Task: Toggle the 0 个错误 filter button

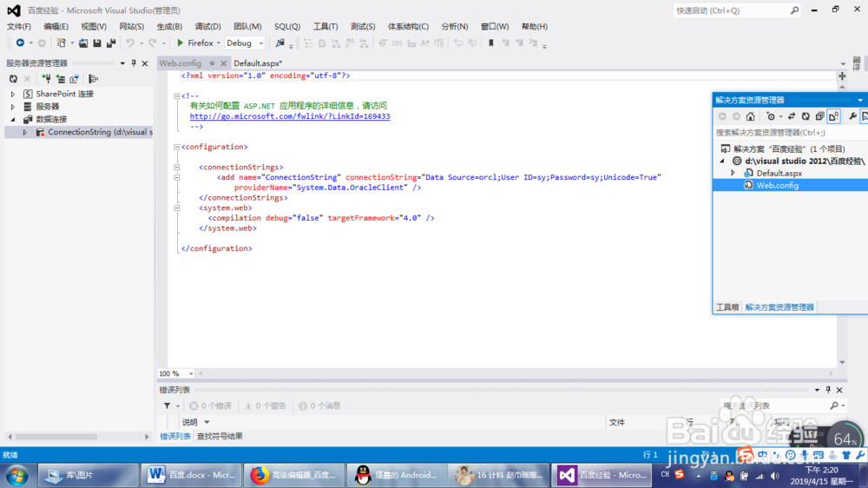Action: click(x=210, y=406)
